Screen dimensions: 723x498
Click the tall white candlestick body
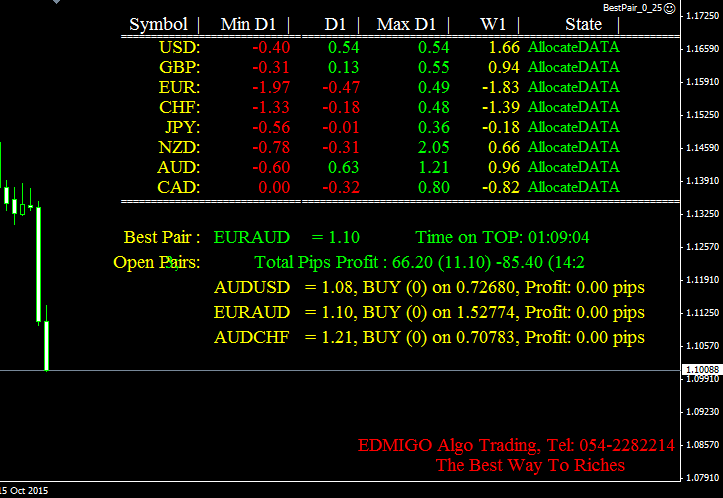[39, 264]
